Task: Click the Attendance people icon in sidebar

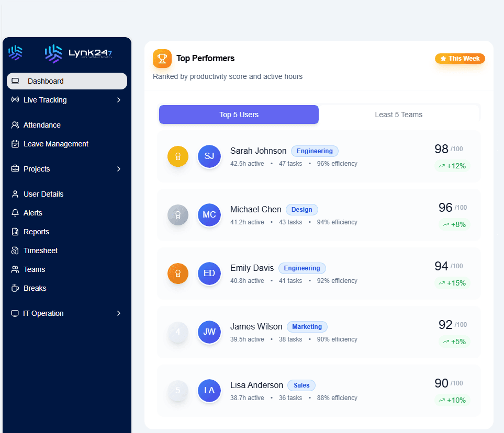Action: (x=15, y=125)
